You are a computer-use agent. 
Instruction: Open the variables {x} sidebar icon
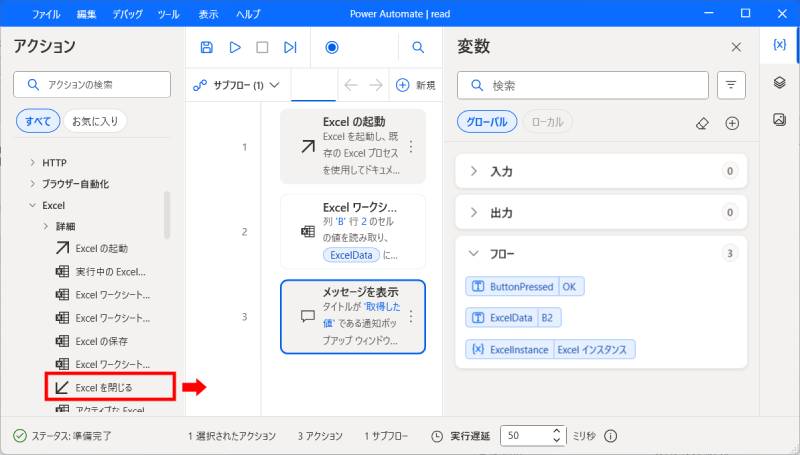(779, 45)
